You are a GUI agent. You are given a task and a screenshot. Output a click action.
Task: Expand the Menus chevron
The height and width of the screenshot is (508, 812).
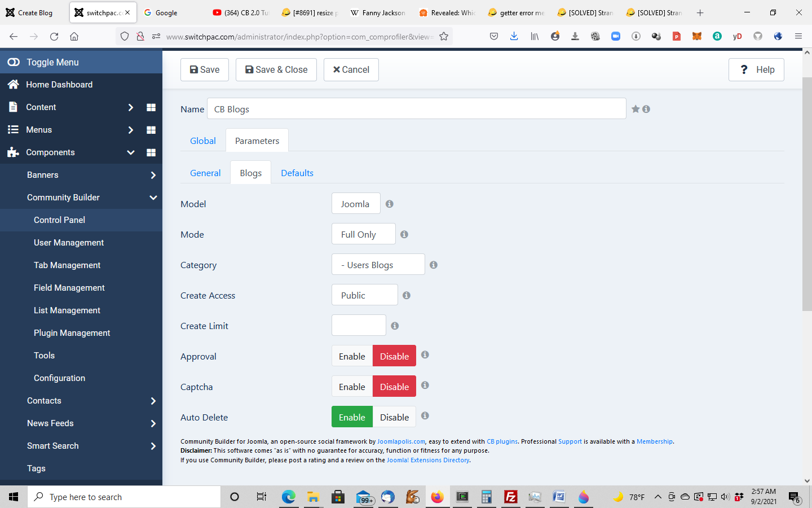click(130, 130)
